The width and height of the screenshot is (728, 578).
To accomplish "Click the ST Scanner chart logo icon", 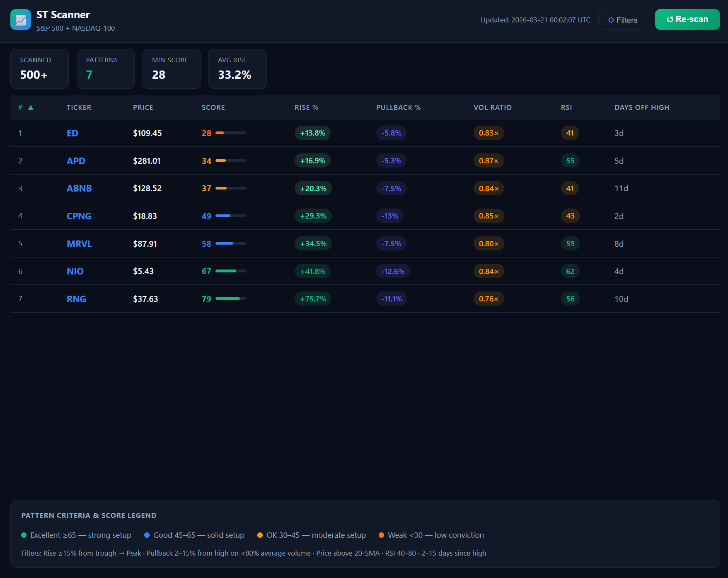I will click(x=21, y=19).
